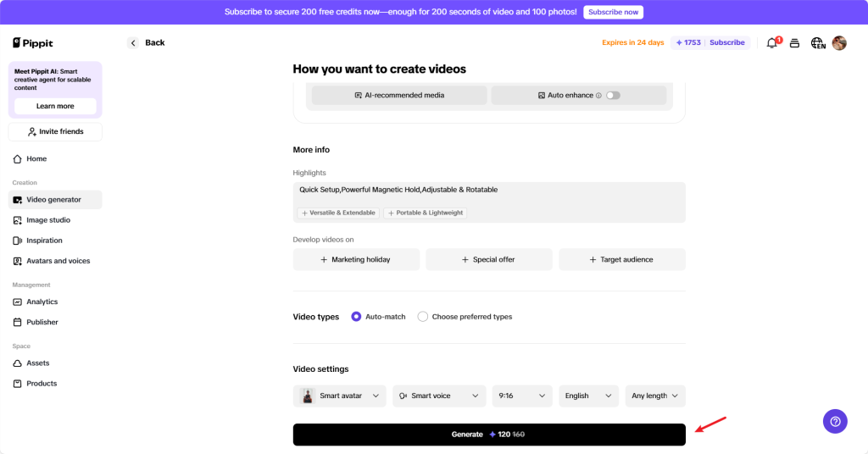Viewport: 868px width, 454px height.
Task: Add Portable & Lightweight highlight tag
Action: coord(426,213)
